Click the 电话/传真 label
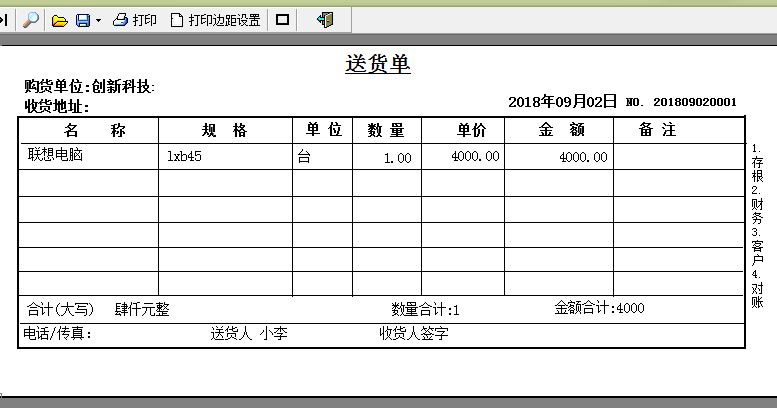The width and height of the screenshot is (777, 408). (57, 334)
